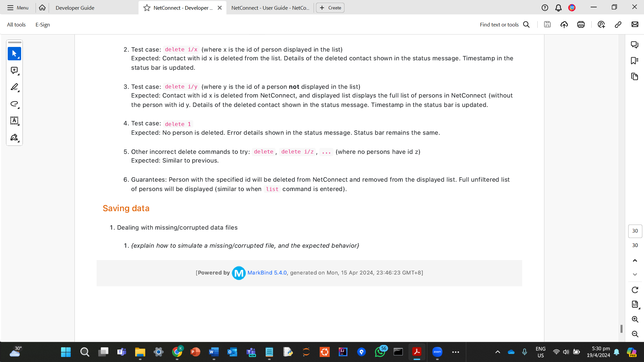Select the arrow selection tool
The width and height of the screenshot is (644, 362).
click(x=14, y=54)
